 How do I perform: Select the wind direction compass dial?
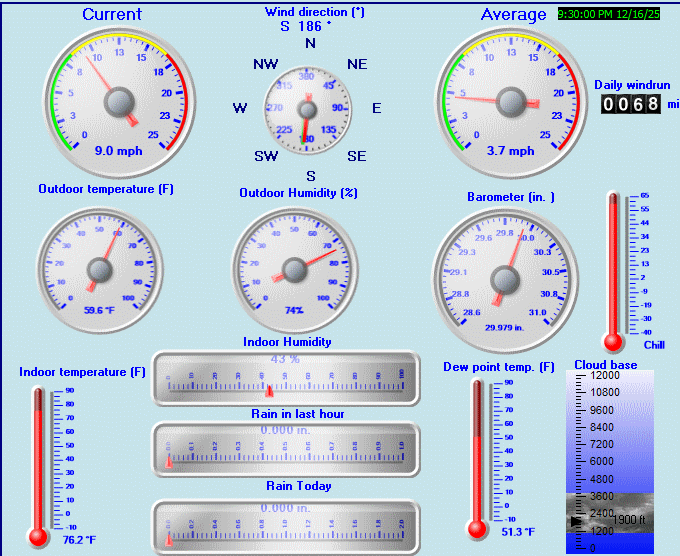[x=310, y=108]
